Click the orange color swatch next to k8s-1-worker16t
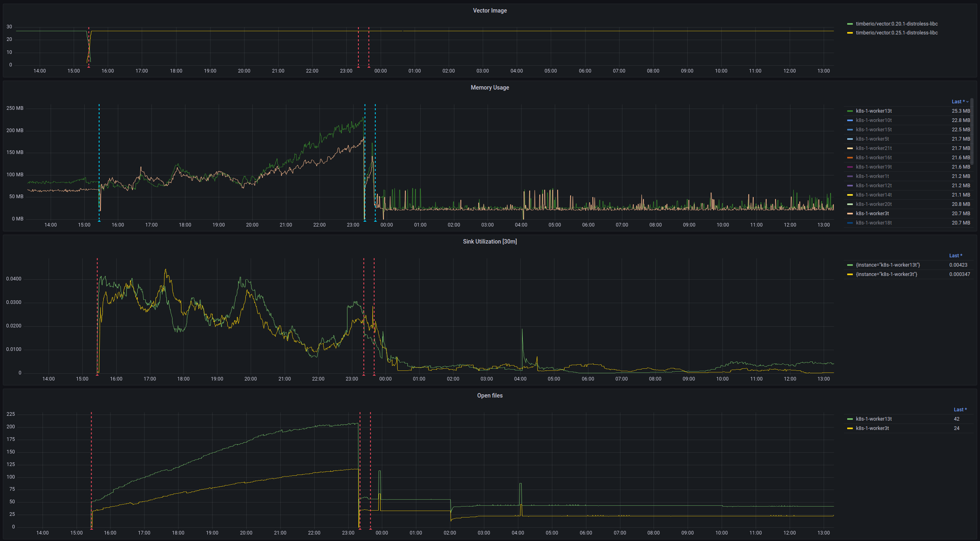This screenshot has width=980, height=541. coord(850,157)
